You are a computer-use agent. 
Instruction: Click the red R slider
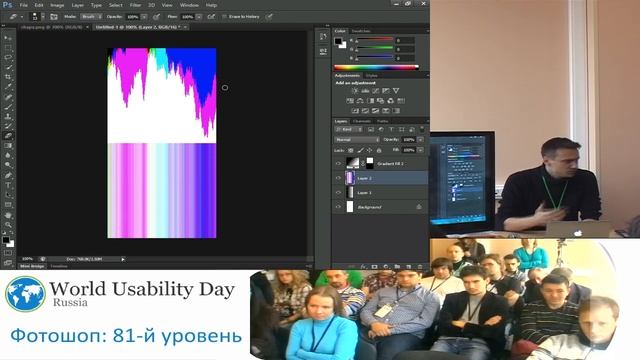(x=375, y=40)
